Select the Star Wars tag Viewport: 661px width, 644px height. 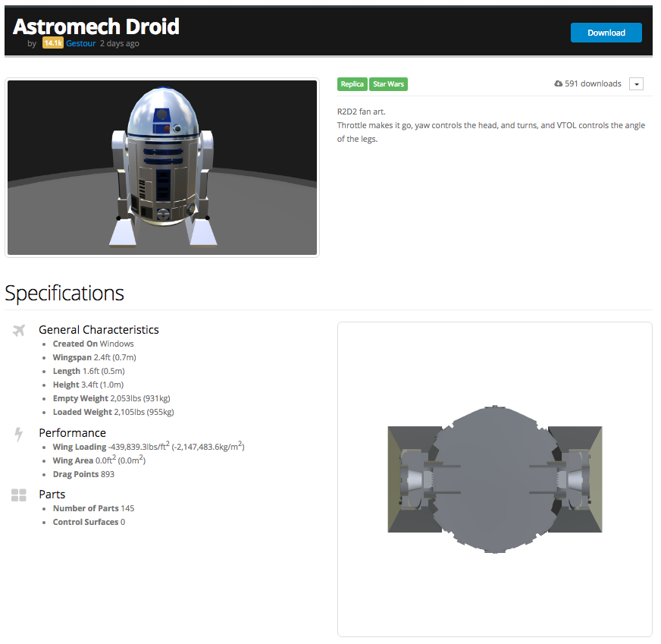389,84
